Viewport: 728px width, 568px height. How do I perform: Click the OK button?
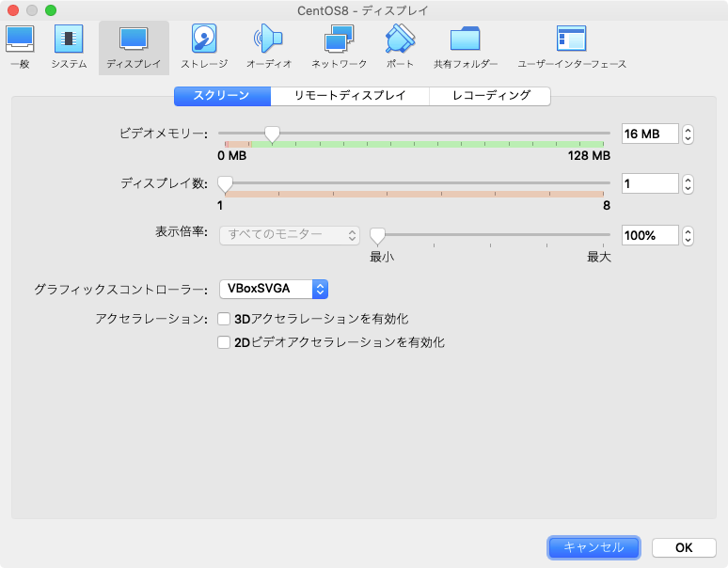pos(684,547)
